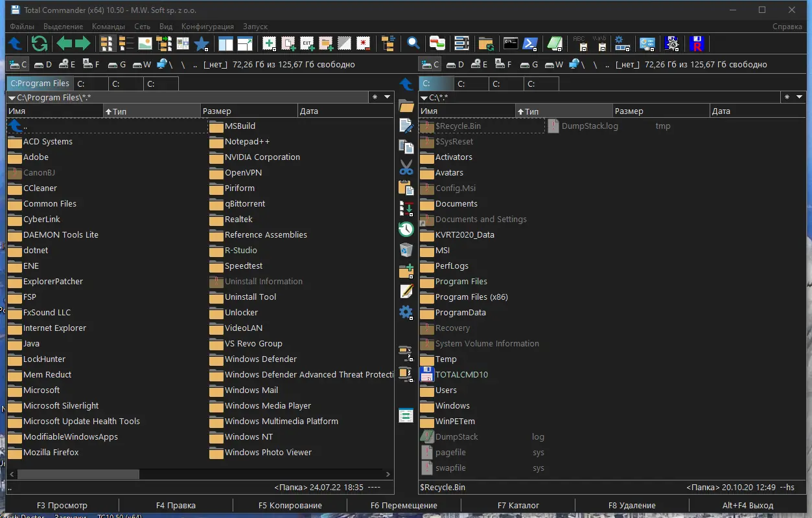Open the Конфигурация menu
The width and height of the screenshot is (812, 518).
(x=207, y=27)
